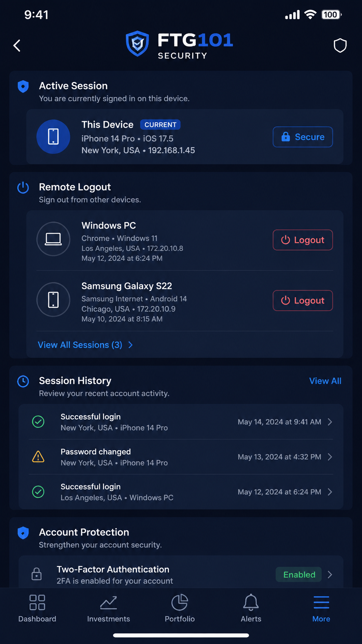Open details chevron for Password changed entry
The width and height of the screenshot is (362, 644).
coord(330,457)
